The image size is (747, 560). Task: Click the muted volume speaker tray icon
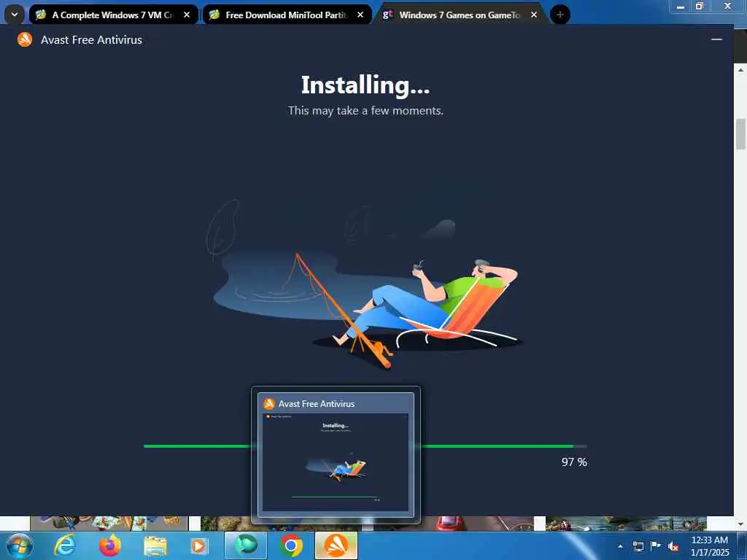click(x=673, y=547)
